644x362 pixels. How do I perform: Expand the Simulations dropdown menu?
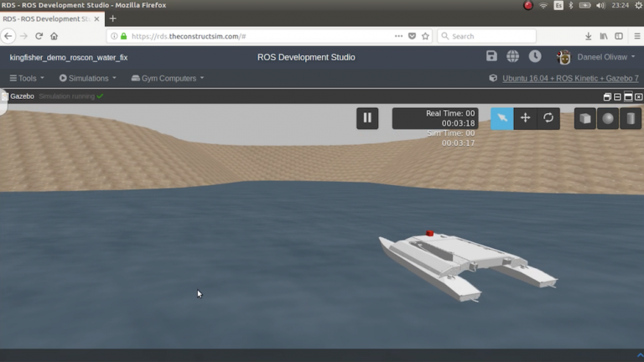coord(88,78)
